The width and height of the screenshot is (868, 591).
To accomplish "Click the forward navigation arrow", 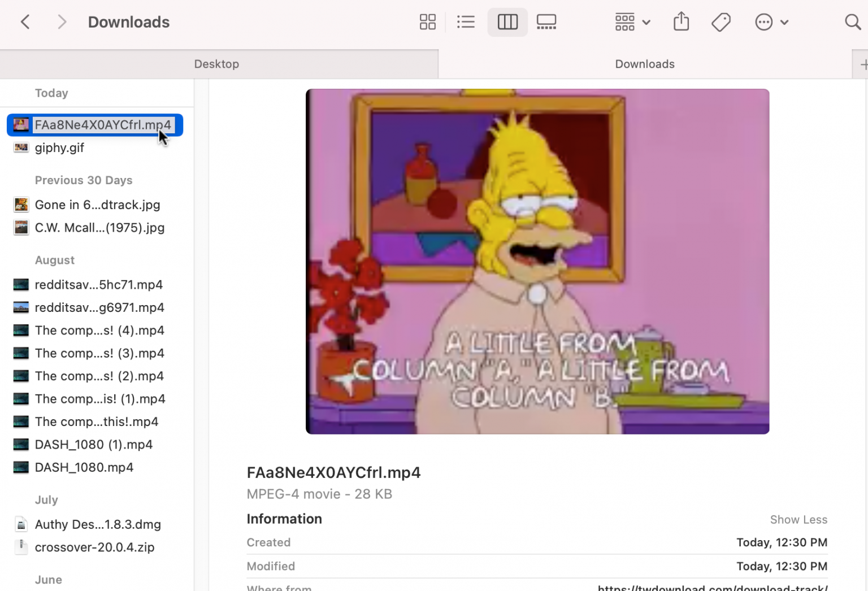I will click(x=62, y=21).
